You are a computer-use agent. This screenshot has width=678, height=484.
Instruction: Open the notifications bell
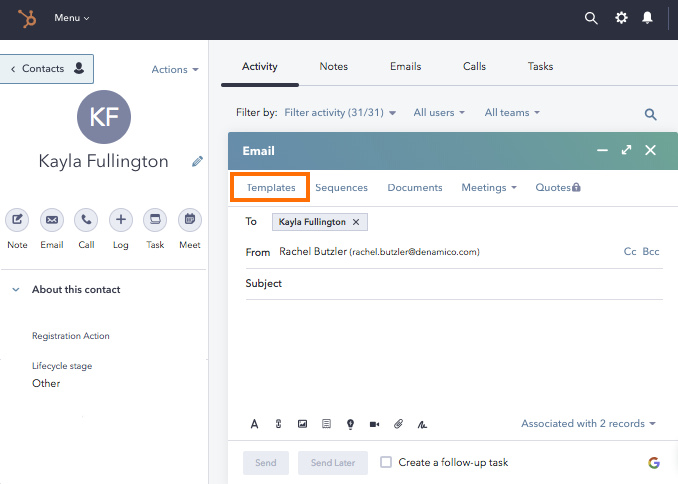pyautogui.click(x=647, y=18)
